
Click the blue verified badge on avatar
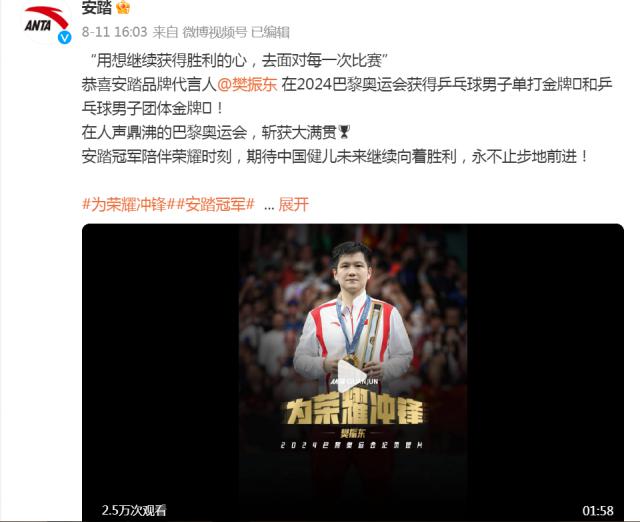(x=65, y=38)
